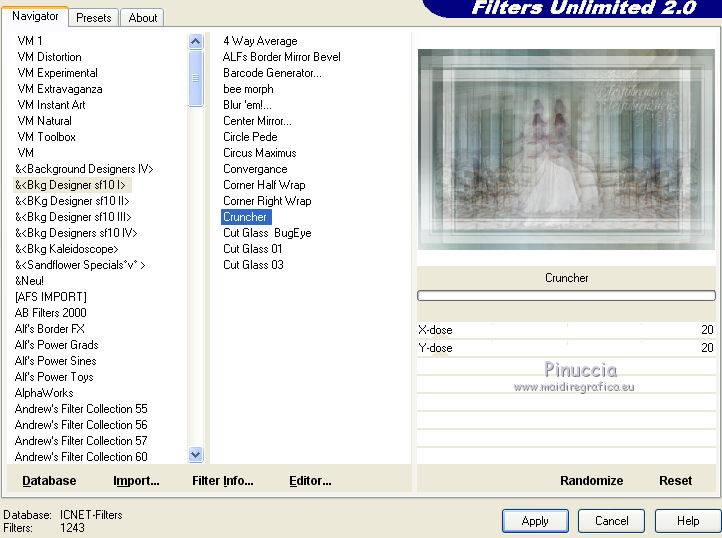Select the &Neu! category

(29, 281)
